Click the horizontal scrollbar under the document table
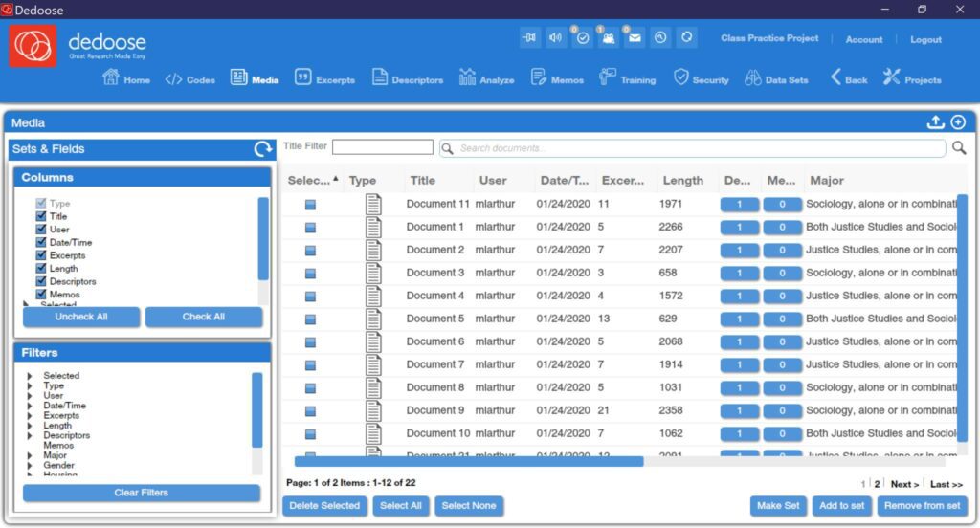The height and width of the screenshot is (528, 980). click(x=469, y=462)
